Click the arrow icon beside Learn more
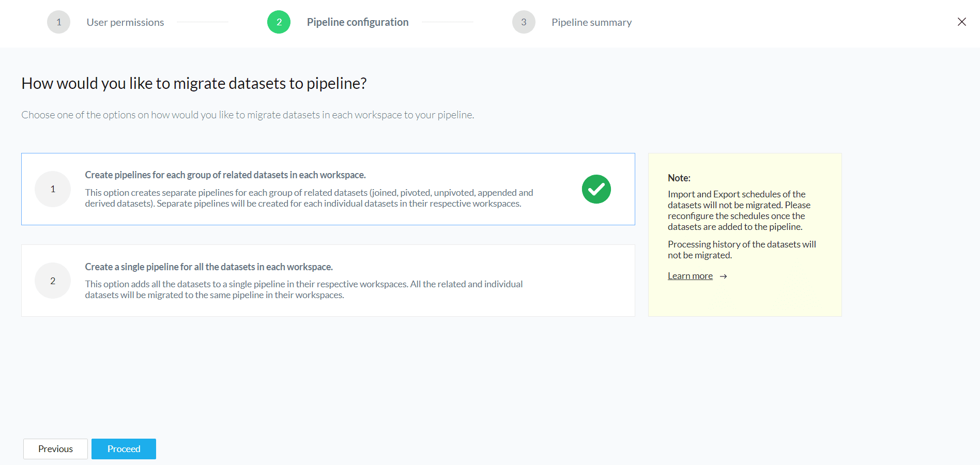This screenshot has width=980, height=465. pos(724,276)
